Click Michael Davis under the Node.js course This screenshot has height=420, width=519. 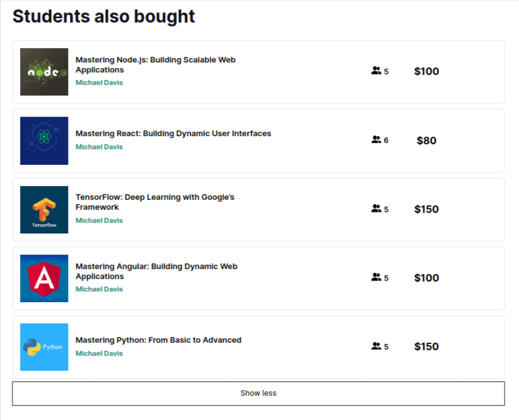[99, 83]
